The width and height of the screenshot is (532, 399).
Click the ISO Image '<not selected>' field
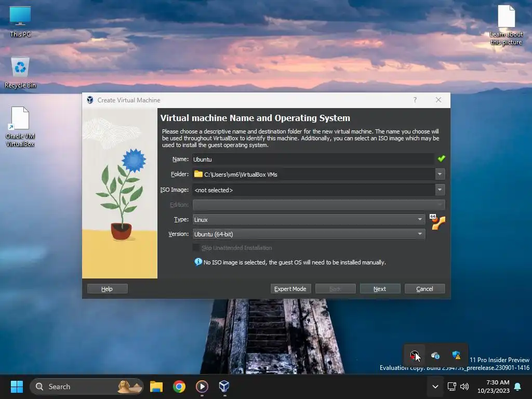point(313,190)
